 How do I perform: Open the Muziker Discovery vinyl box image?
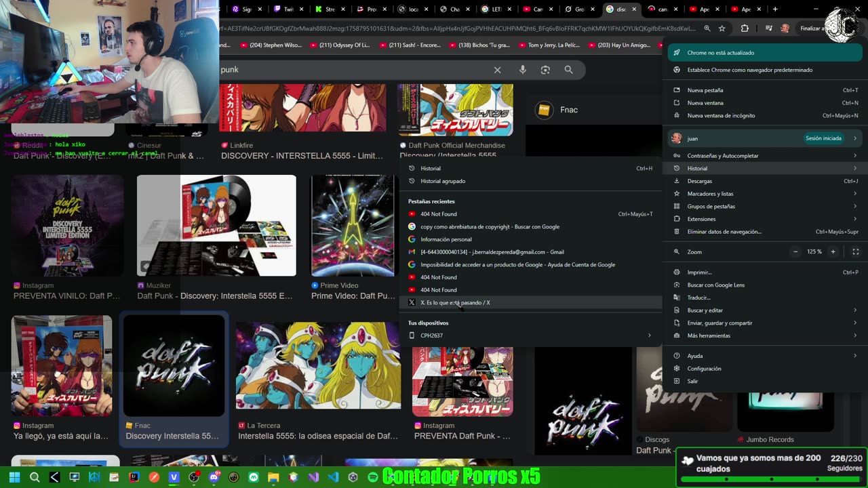tap(216, 226)
